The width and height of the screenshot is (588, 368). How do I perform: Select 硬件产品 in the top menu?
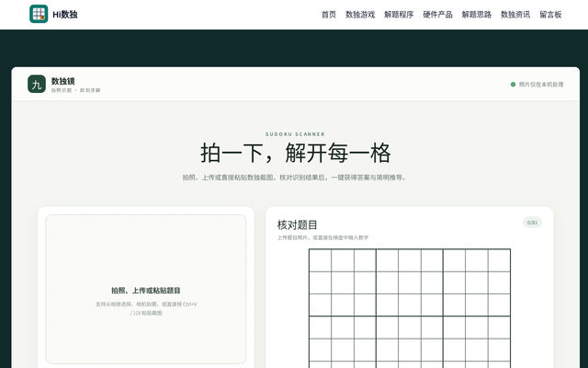tap(437, 15)
